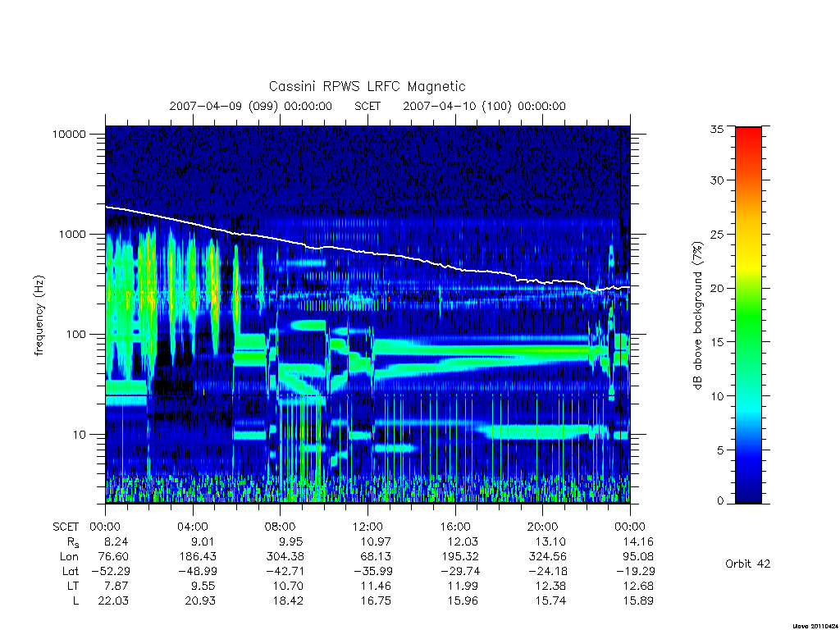Click the 'Lon' row label
The image size is (840, 630).
coord(69,557)
